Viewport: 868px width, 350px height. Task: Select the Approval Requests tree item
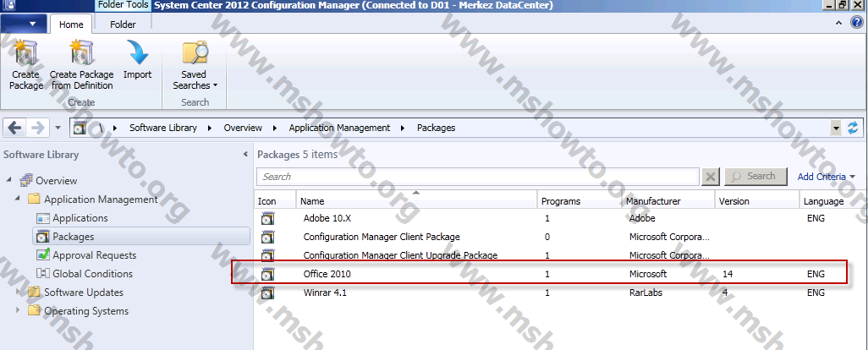pyautogui.click(x=94, y=255)
